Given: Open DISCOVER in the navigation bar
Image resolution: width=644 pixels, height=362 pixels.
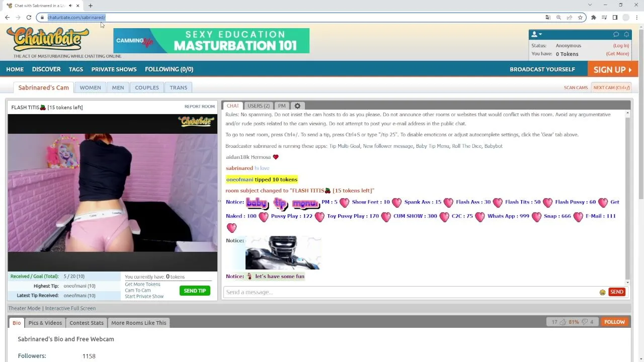Looking at the screenshot, I should point(46,69).
